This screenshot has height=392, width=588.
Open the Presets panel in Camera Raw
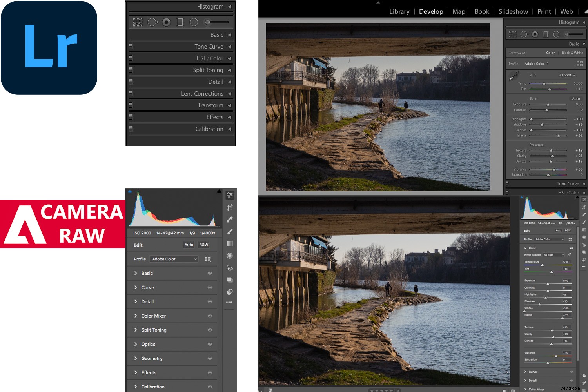click(x=229, y=279)
